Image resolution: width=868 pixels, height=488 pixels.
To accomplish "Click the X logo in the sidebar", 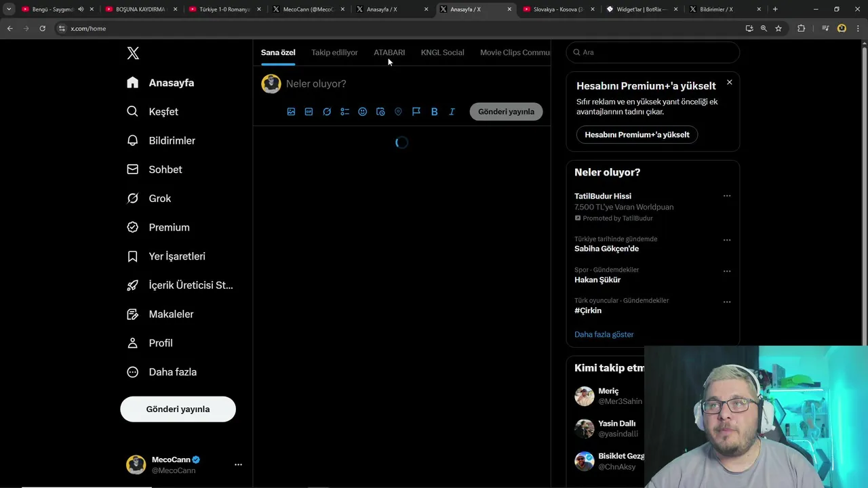I will [133, 54].
